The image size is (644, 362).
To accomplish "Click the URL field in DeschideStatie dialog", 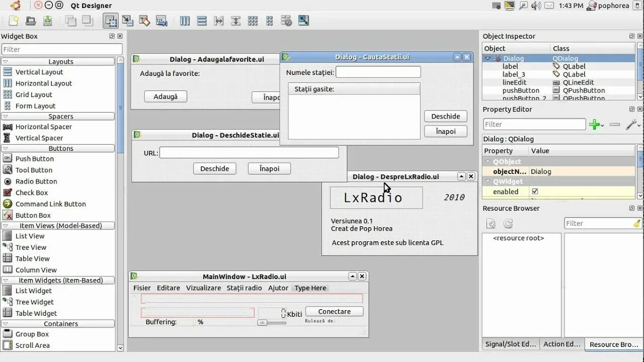I will click(249, 152).
